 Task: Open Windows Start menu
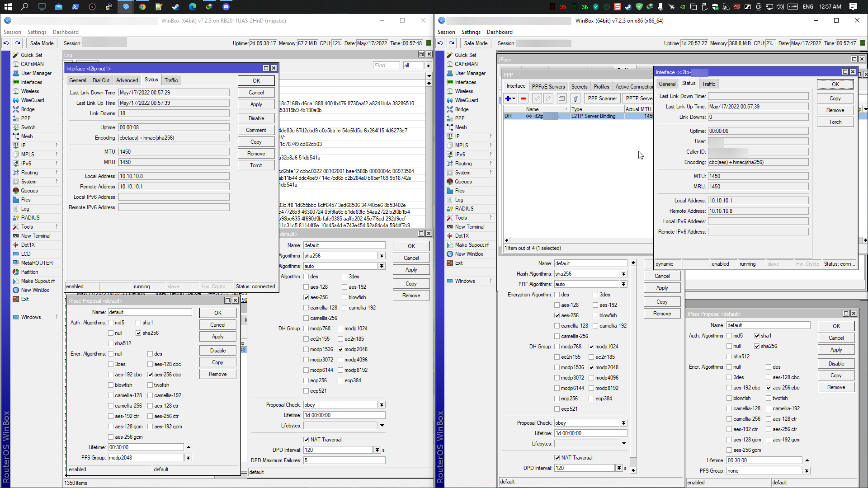(8, 7)
